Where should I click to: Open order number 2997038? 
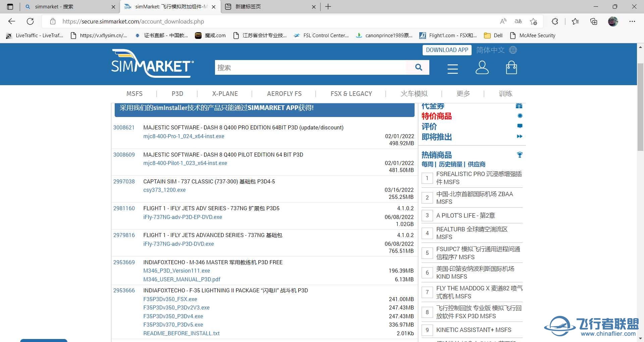point(124,181)
